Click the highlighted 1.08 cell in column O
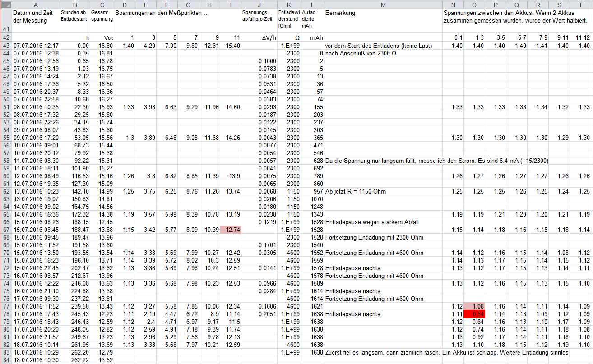The height and width of the screenshot is (364, 593). (x=474, y=307)
